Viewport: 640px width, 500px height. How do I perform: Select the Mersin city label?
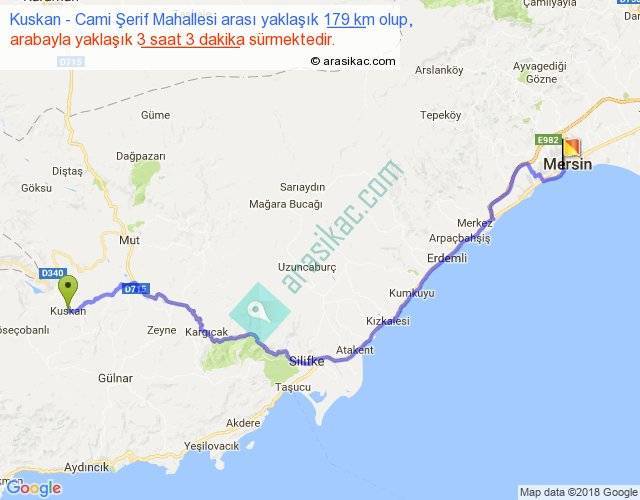(x=568, y=164)
